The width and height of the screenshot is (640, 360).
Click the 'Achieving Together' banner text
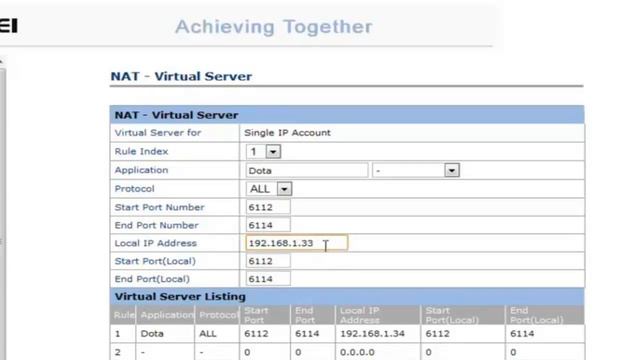click(274, 27)
